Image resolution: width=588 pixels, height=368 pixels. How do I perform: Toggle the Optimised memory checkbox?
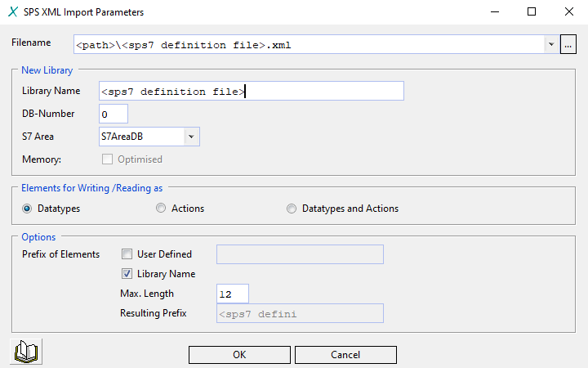click(x=107, y=159)
